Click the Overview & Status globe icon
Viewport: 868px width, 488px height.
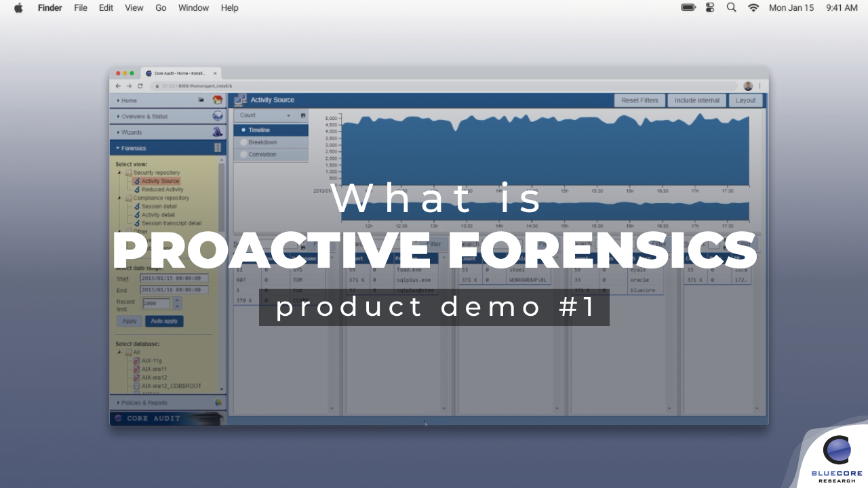217,116
